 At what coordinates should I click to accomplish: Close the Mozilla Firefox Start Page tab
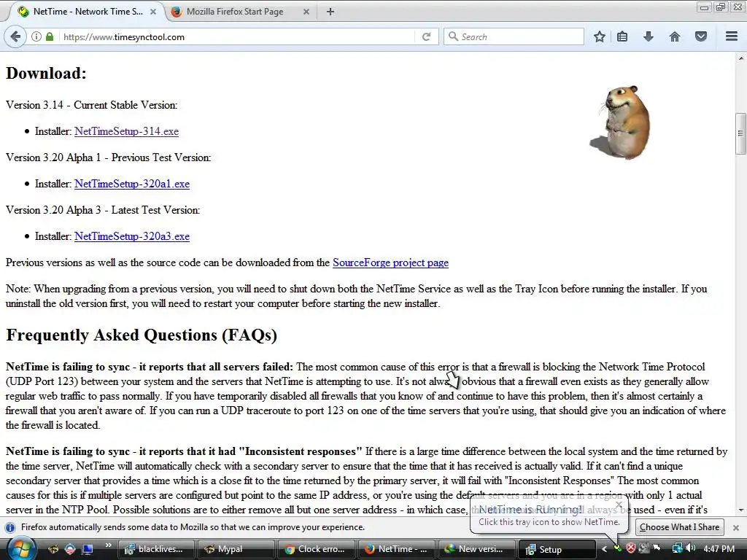click(x=306, y=12)
